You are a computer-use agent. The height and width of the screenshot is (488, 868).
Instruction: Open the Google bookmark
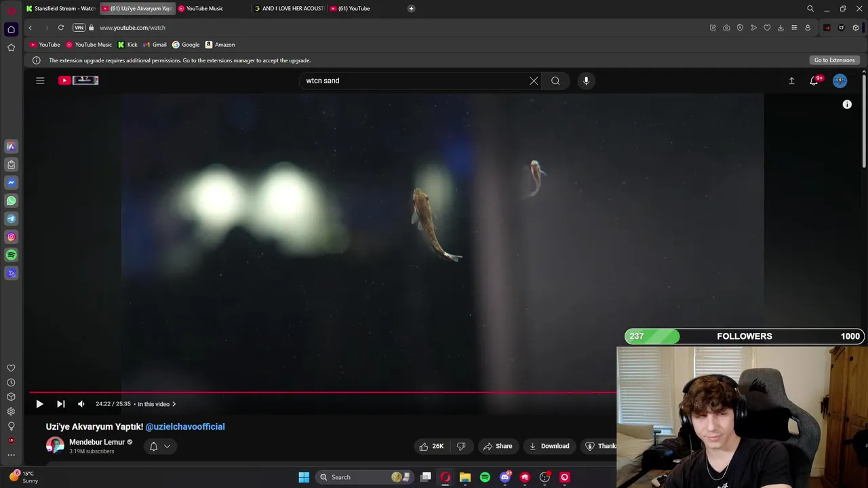coord(186,45)
